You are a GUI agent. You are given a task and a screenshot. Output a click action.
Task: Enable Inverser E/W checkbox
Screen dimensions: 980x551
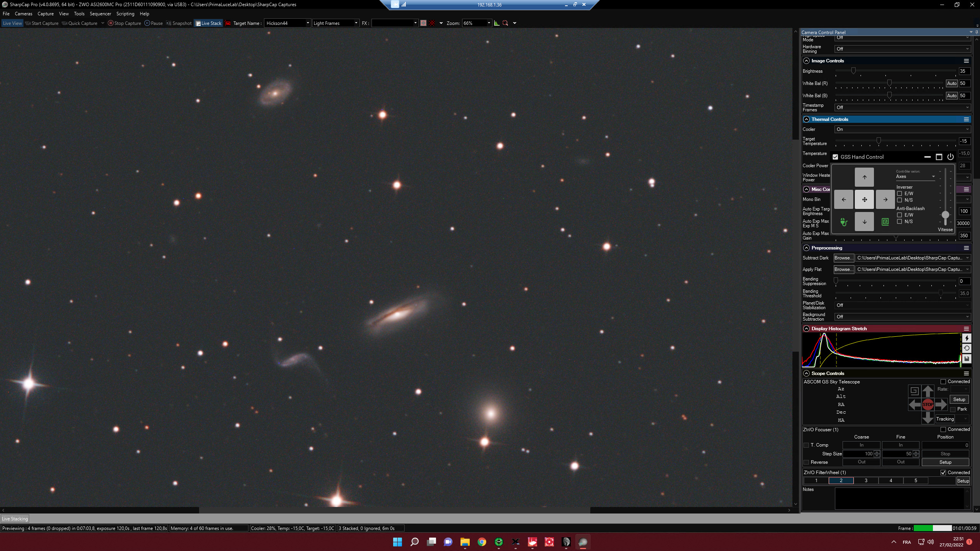tap(900, 194)
